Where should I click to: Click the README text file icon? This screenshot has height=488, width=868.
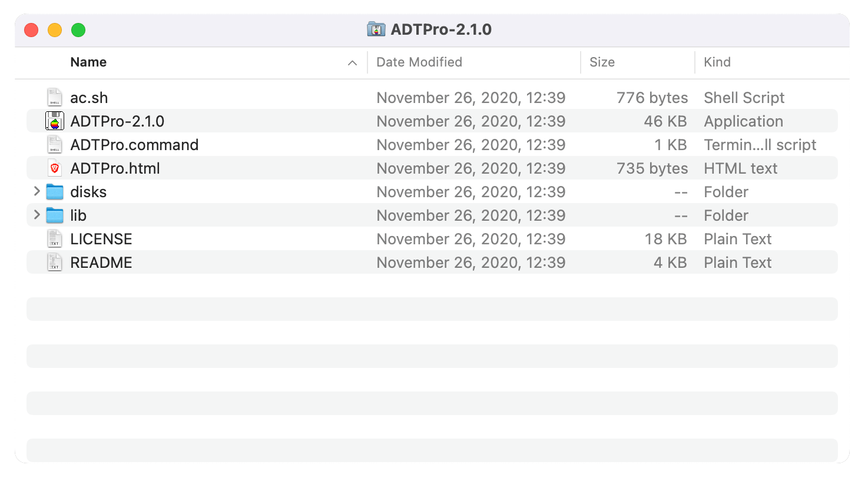point(55,262)
